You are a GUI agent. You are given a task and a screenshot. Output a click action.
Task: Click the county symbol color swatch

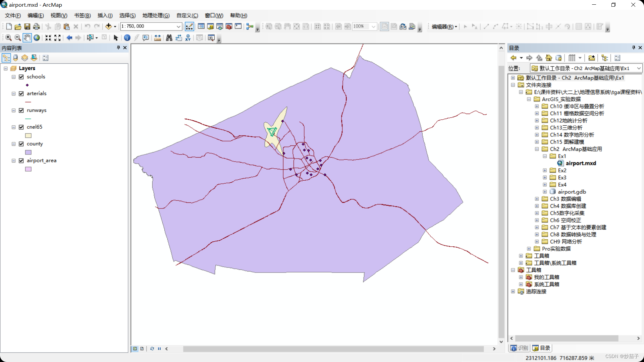[x=28, y=153]
